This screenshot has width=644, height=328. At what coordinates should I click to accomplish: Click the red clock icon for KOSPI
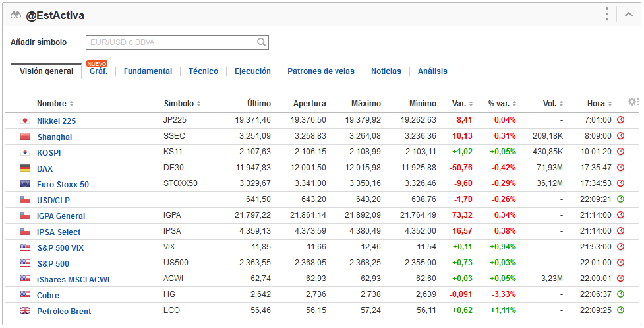click(620, 152)
